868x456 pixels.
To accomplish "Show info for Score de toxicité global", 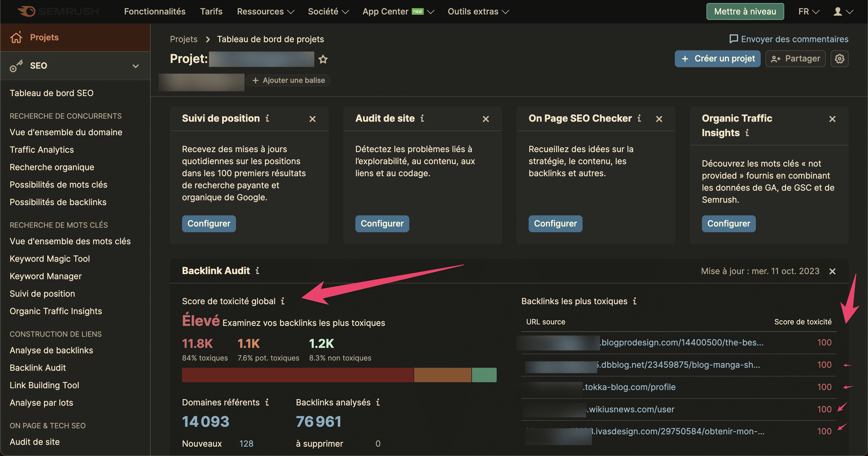I will point(283,301).
